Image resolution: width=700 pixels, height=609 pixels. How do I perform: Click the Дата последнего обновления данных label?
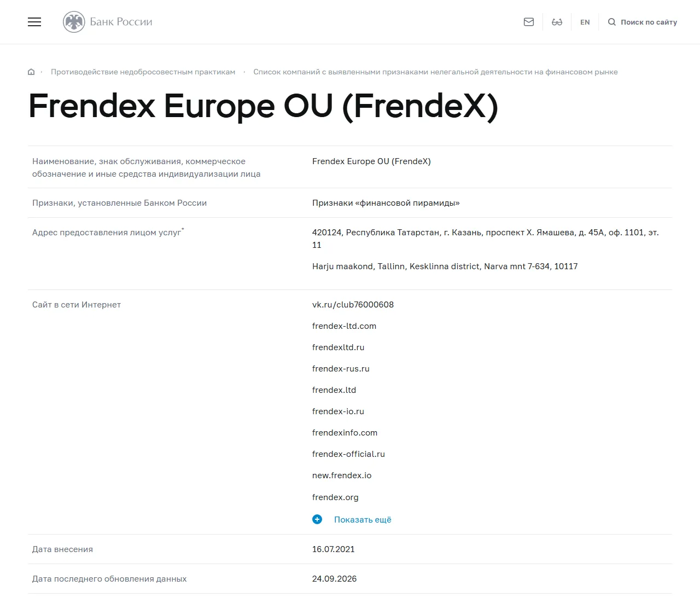pyautogui.click(x=109, y=579)
